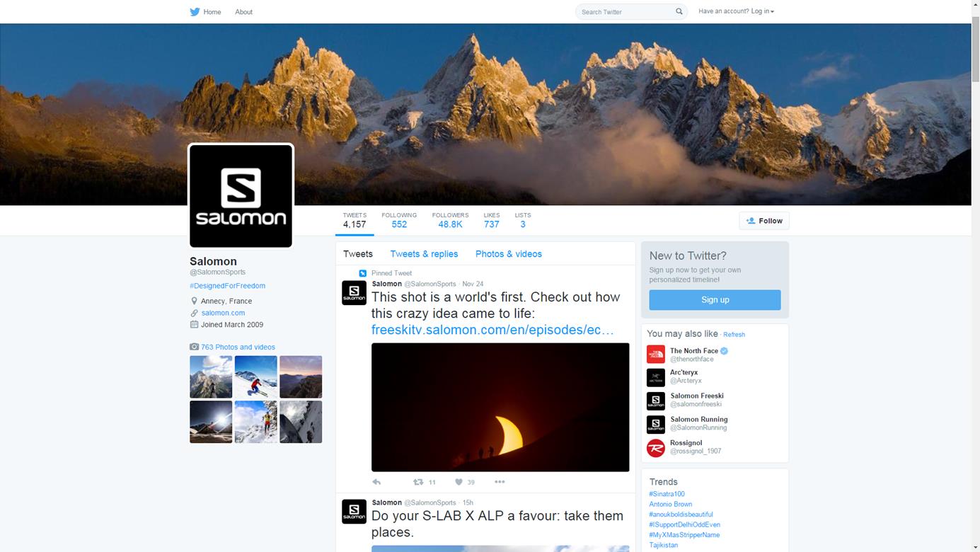Click the #ISupportDelhiOddEven trend

(x=684, y=525)
